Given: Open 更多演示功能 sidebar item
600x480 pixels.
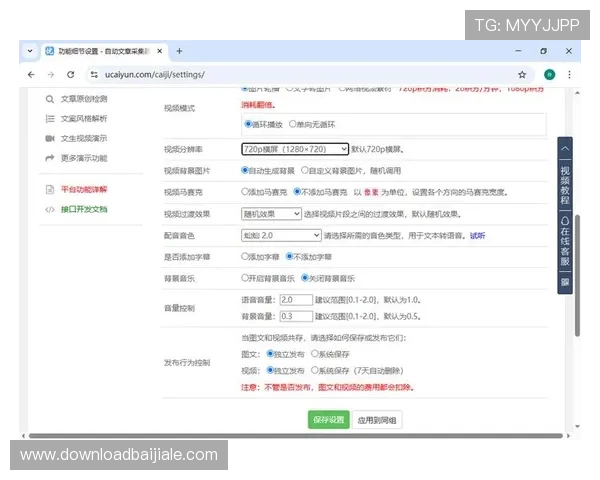Looking at the screenshot, I should (x=84, y=158).
